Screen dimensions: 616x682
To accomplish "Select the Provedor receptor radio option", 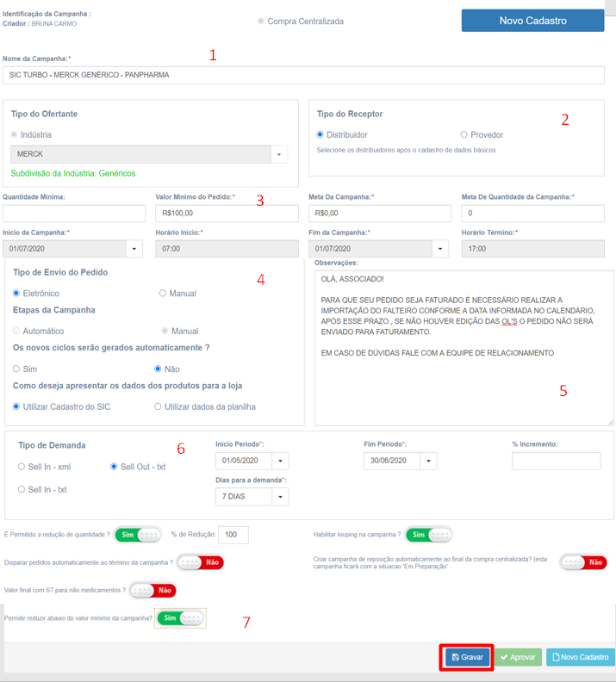I will pos(464,135).
